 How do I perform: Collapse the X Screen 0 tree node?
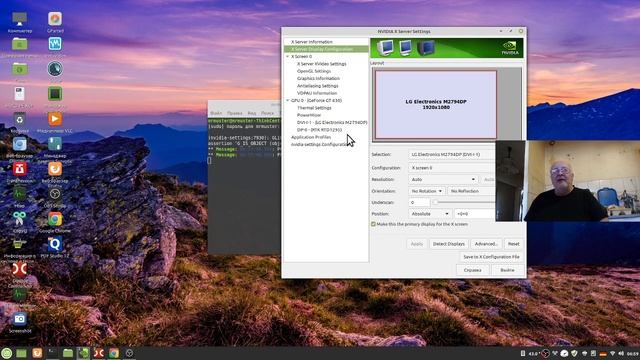coord(287,56)
